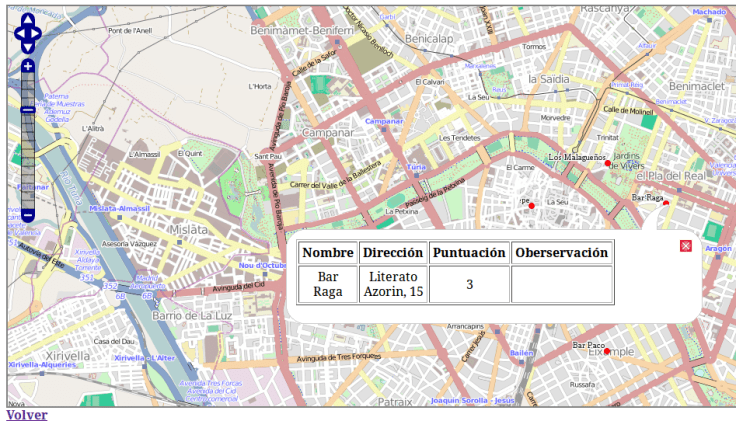Click the red marker near La Seu
Image resolution: width=736 pixels, height=428 pixels.
[x=532, y=205]
